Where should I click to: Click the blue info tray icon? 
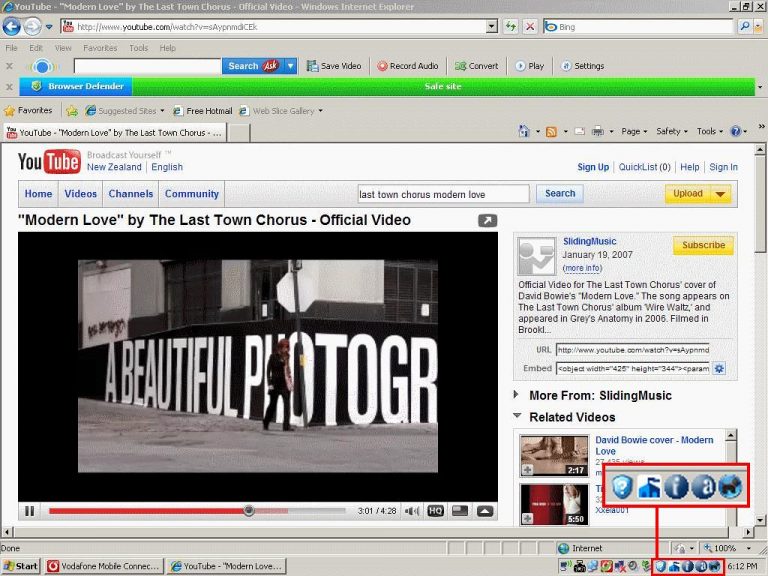pyautogui.click(x=687, y=566)
